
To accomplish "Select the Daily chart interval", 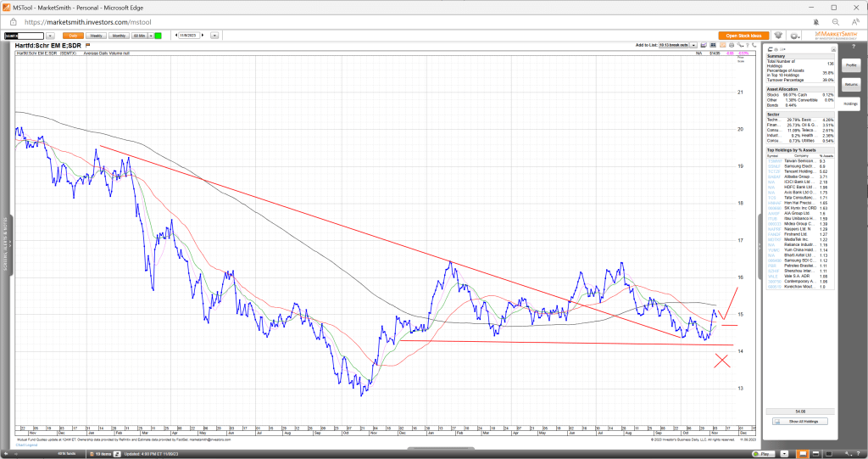I will tap(72, 36).
